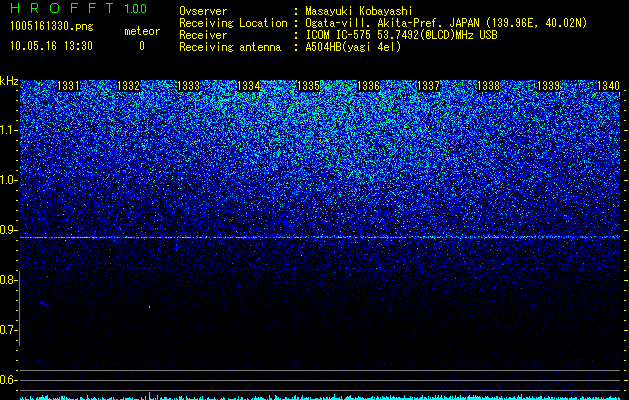
Task: Select the observer name Masayuki Kobayashi
Action: (x=359, y=11)
